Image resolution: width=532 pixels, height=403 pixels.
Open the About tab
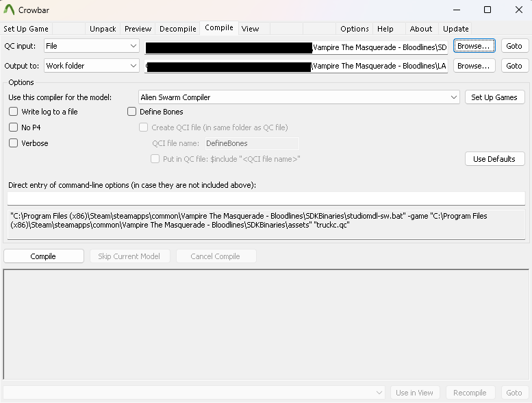(x=421, y=29)
